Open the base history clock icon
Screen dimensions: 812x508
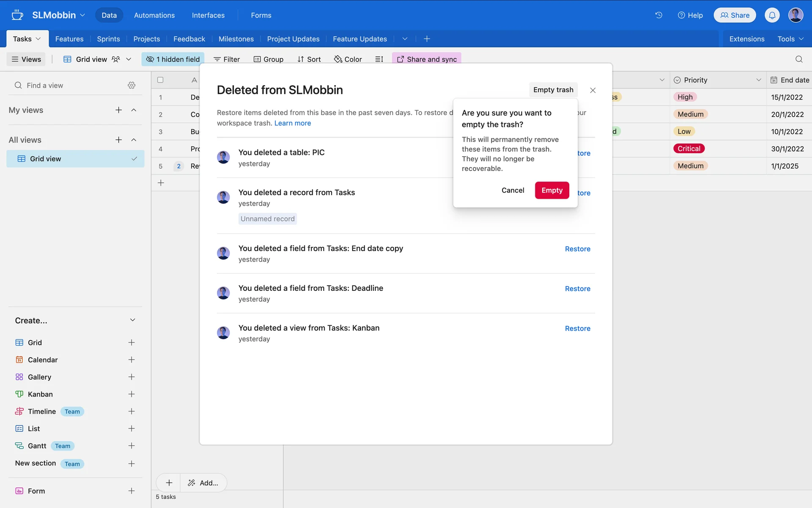pyautogui.click(x=658, y=15)
